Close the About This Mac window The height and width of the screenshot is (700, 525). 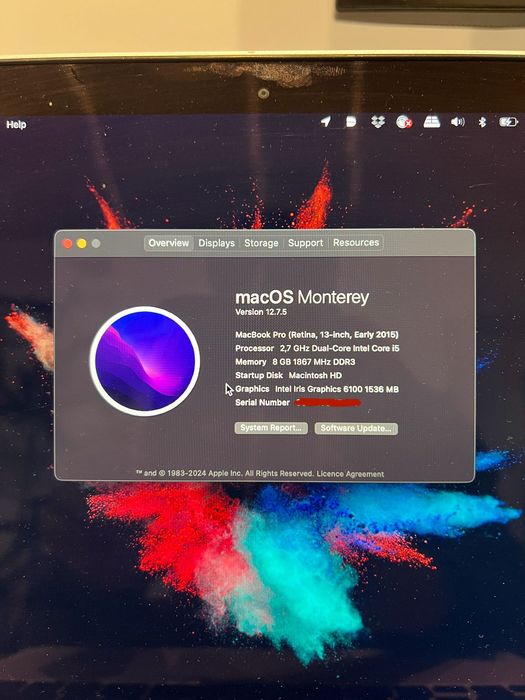67,243
